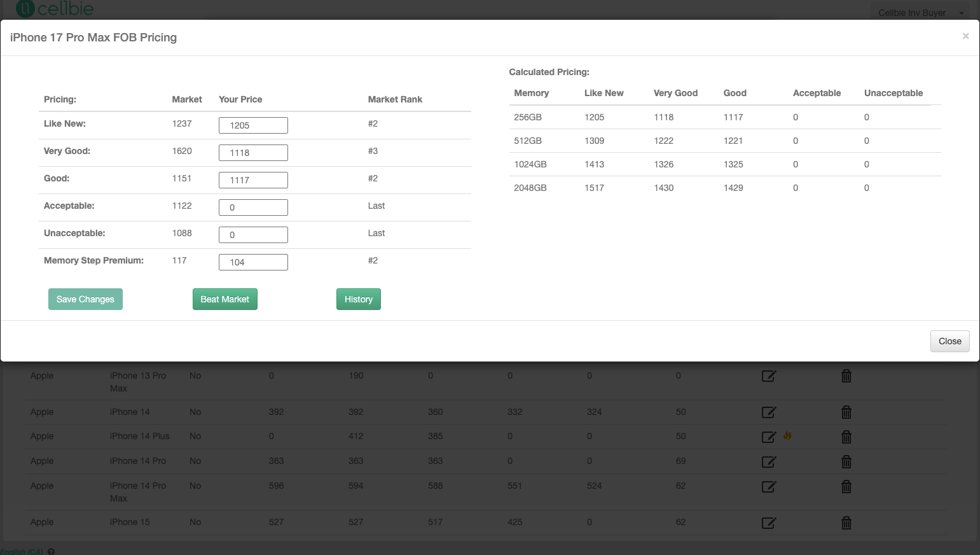The height and width of the screenshot is (555, 980).
Task: Click the Beat Market button
Action: coord(225,299)
